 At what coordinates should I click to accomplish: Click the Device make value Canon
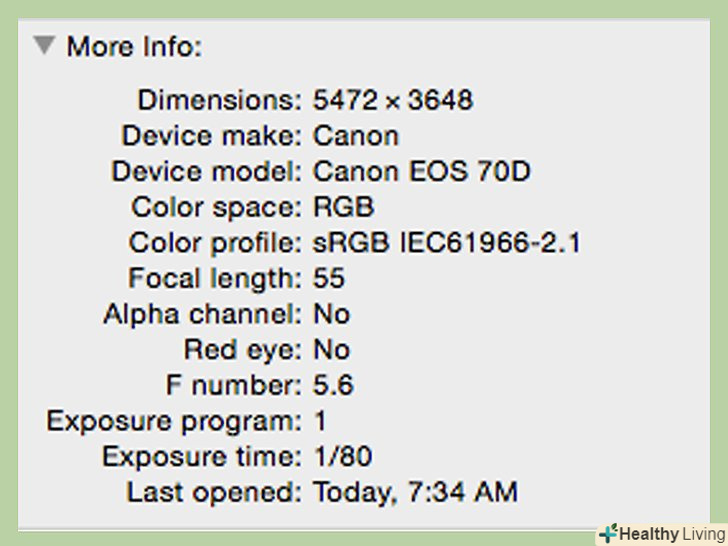(356, 136)
